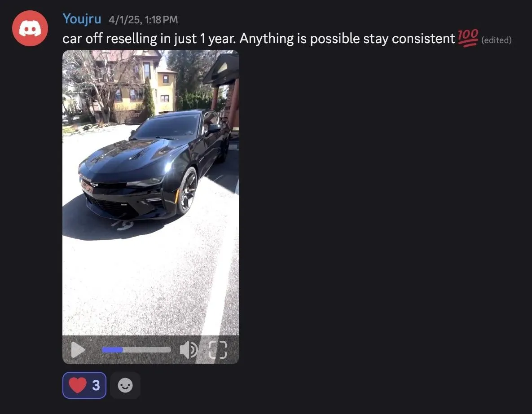Toggle the heart reaction on the message
The height and width of the screenshot is (414, 532).
click(x=84, y=385)
